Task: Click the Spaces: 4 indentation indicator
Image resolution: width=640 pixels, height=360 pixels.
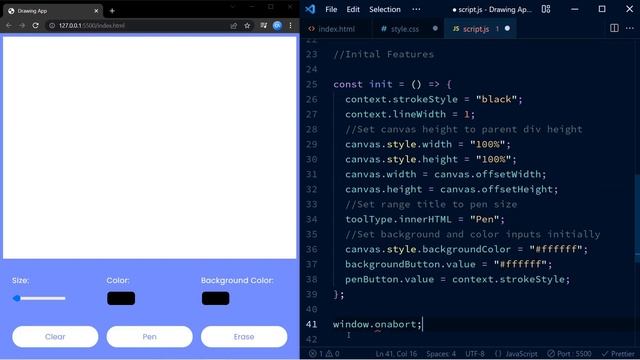Action: pos(441,353)
